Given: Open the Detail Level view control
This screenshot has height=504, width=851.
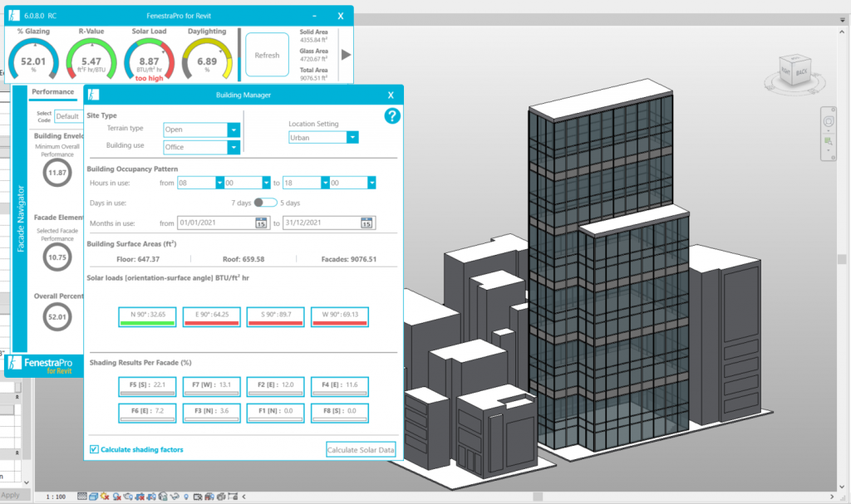Looking at the screenshot, I should click(82, 497).
